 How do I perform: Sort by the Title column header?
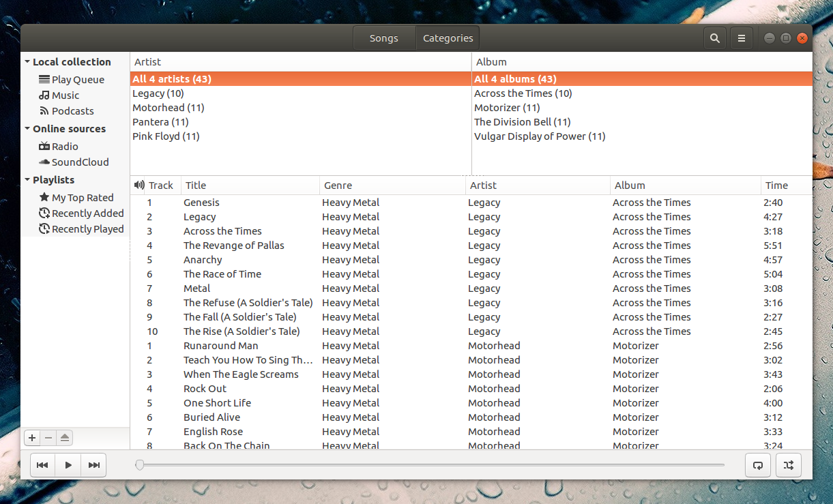pyautogui.click(x=250, y=186)
